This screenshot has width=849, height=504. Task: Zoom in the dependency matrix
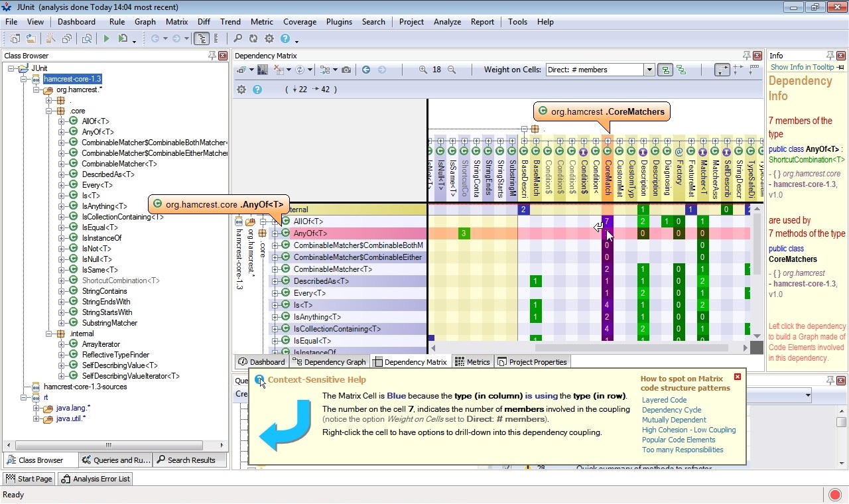pyautogui.click(x=423, y=70)
